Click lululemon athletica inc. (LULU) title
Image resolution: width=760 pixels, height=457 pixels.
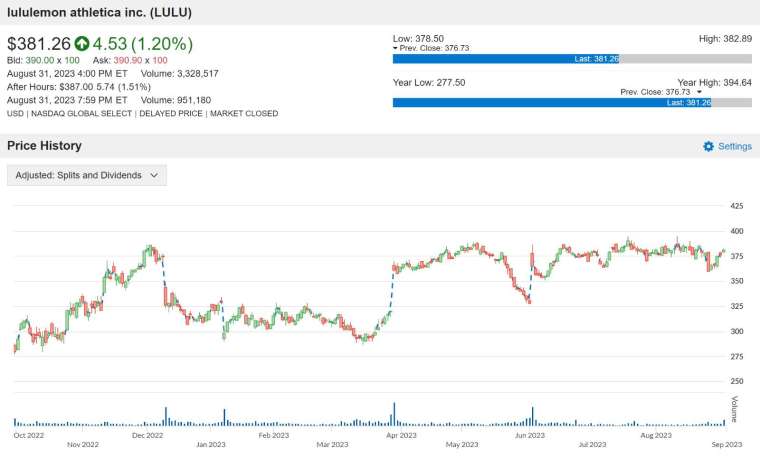coord(99,12)
